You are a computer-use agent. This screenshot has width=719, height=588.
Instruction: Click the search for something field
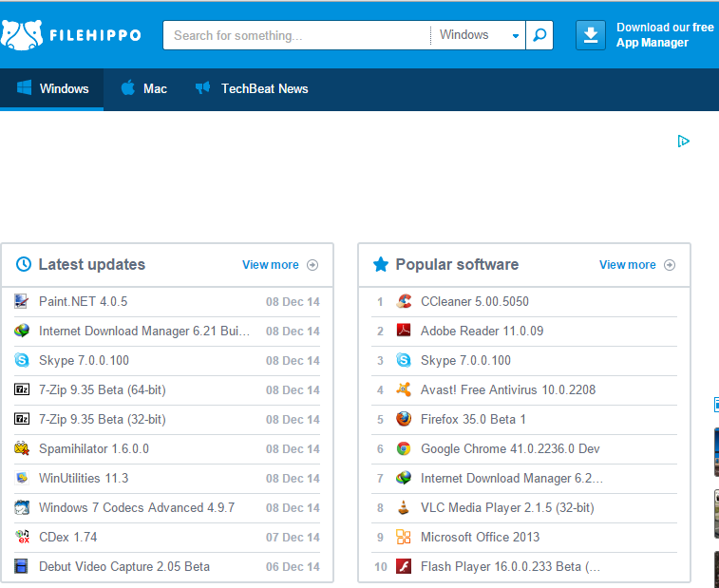coord(297,35)
